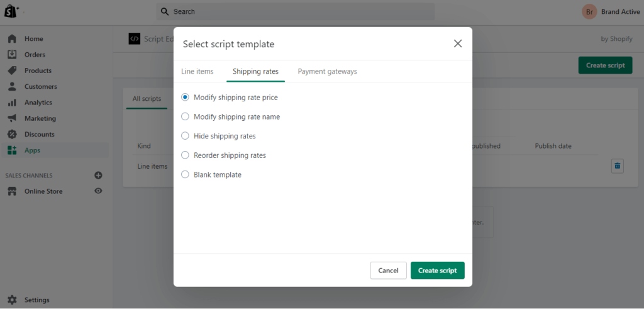644x309 pixels.
Task: Switch to the Payment gateways tab
Action: (x=327, y=72)
